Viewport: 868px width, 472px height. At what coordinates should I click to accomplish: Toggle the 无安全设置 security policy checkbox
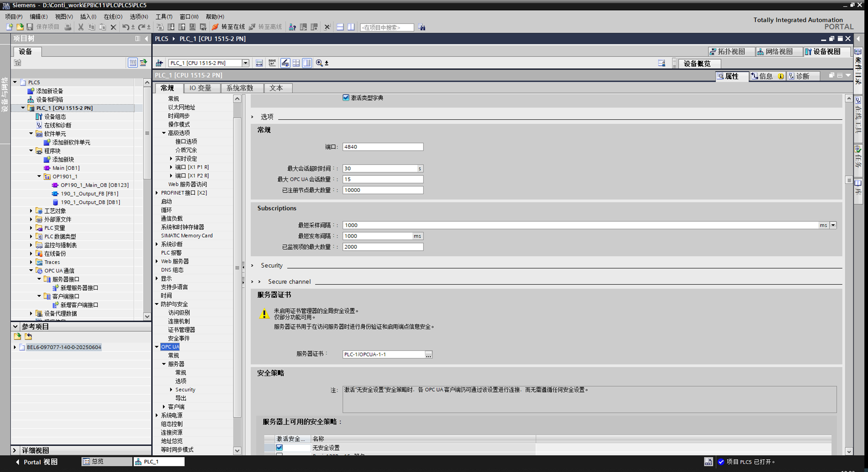coord(279,447)
